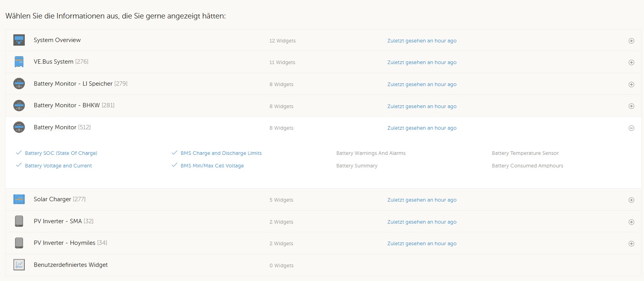Enable Battery Warnings And Alarms widget
644x281 pixels.
tap(371, 153)
